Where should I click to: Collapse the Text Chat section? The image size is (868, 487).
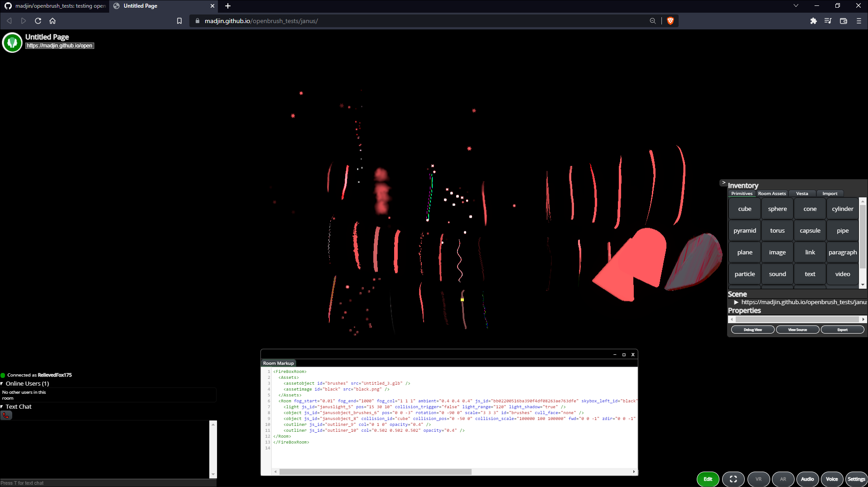[x=3, y=406]
